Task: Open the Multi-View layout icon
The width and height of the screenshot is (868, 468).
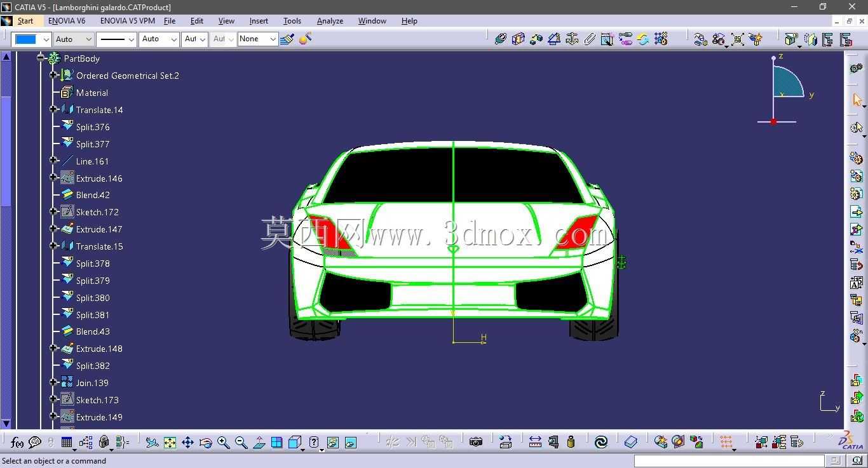Action: tap(276, 443)
